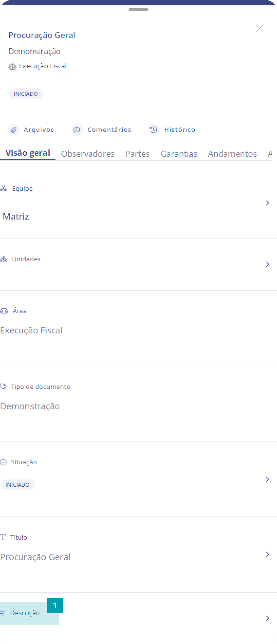
Task: Click the scales icon beside Execução Fiscal header
Action: pyautogui.click(x=12, y=66)
